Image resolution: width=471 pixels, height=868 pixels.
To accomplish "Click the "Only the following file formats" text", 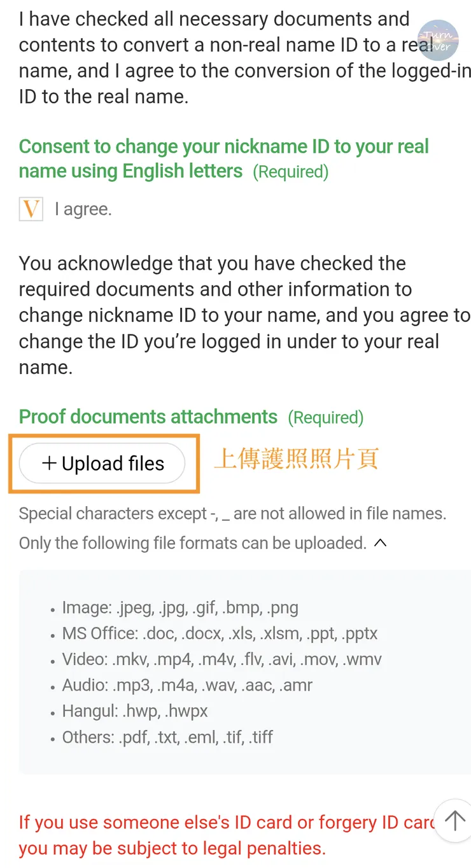I will click(x=192, y=543).
